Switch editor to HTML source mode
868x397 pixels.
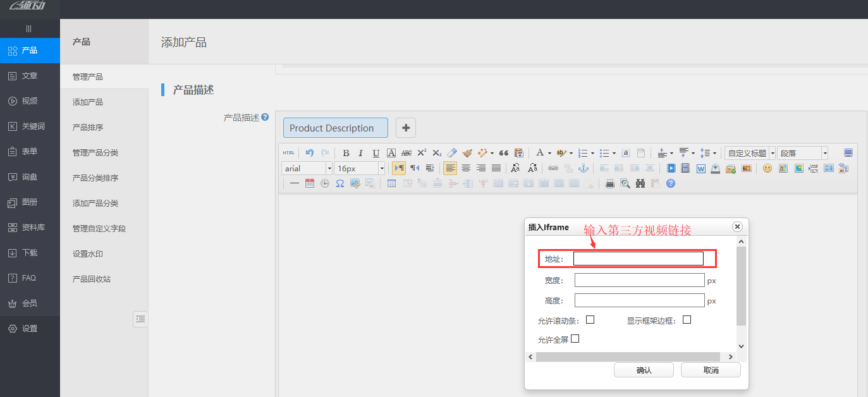tap(288, 153)
